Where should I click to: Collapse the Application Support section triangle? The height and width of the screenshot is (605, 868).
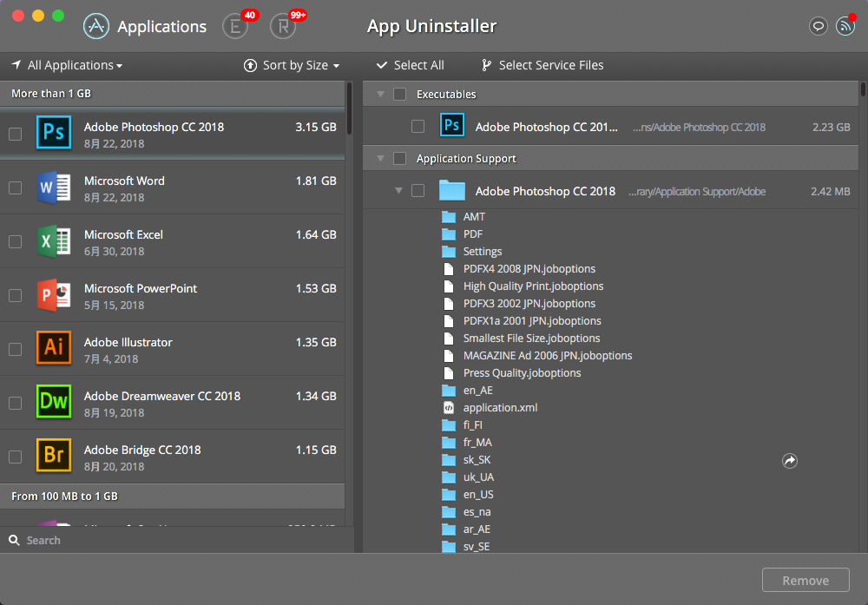(380, 158)
